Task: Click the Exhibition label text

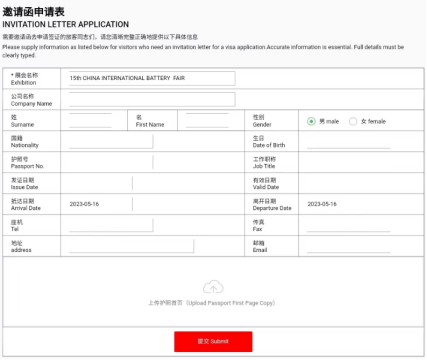Action: [24, 79]
